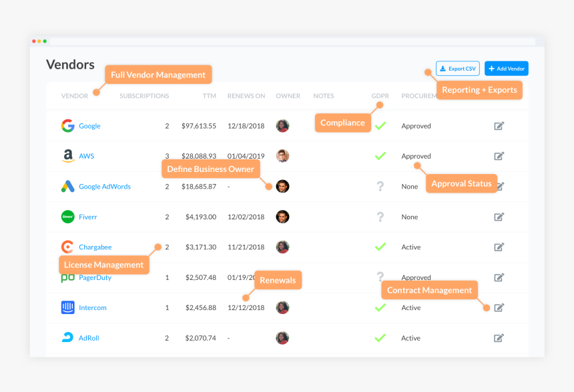
Task: Open the PagerDuty vendor link
Action: pyautogui.click(x=95, y=277)
